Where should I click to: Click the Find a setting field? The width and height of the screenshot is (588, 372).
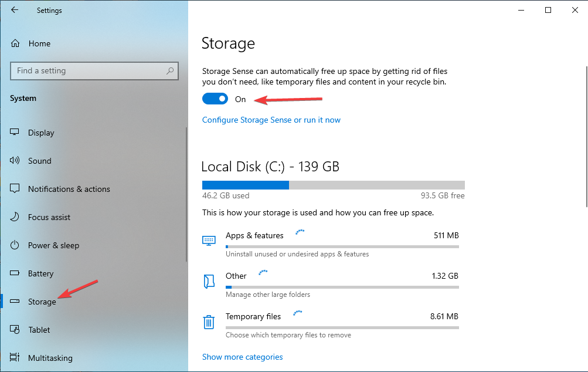94,71
